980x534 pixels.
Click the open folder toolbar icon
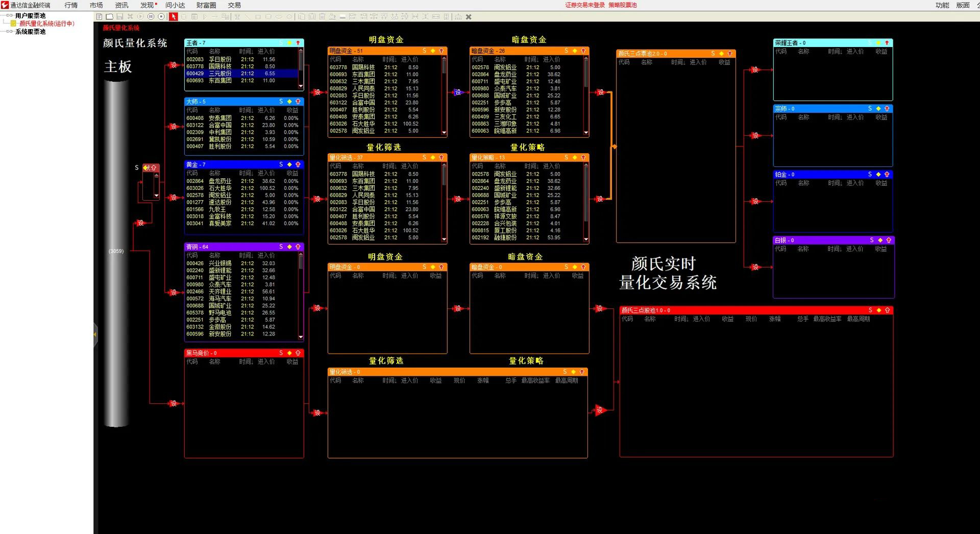click(x=109, y=17)
